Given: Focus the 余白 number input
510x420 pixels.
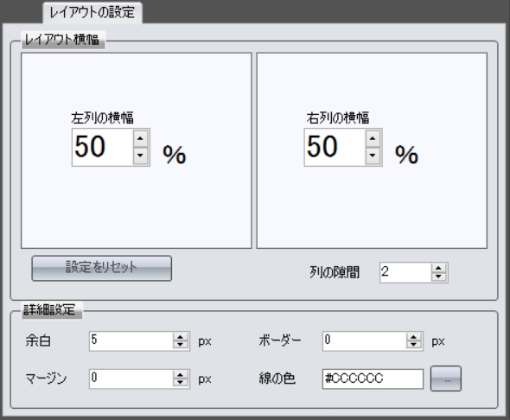Looking at the screenshot, I should click(131, 341).
